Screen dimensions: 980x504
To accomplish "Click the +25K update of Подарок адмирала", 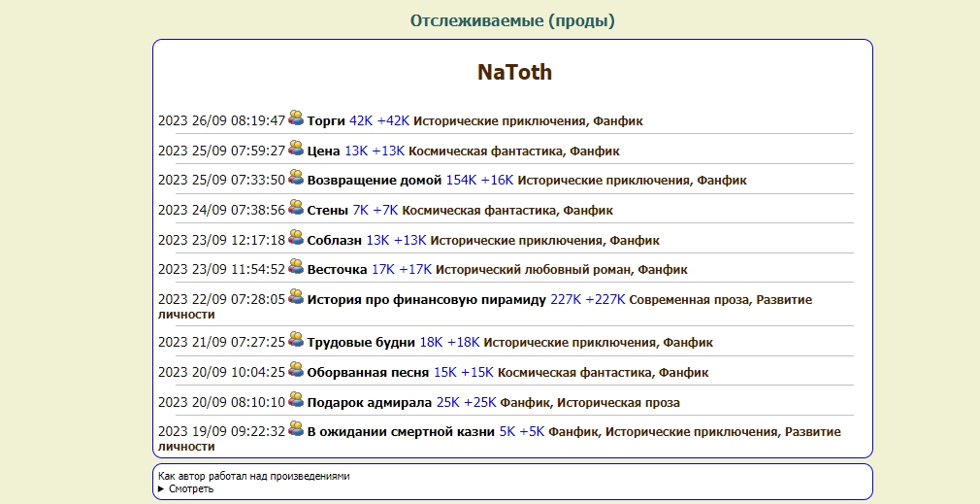I will [480, 402].
